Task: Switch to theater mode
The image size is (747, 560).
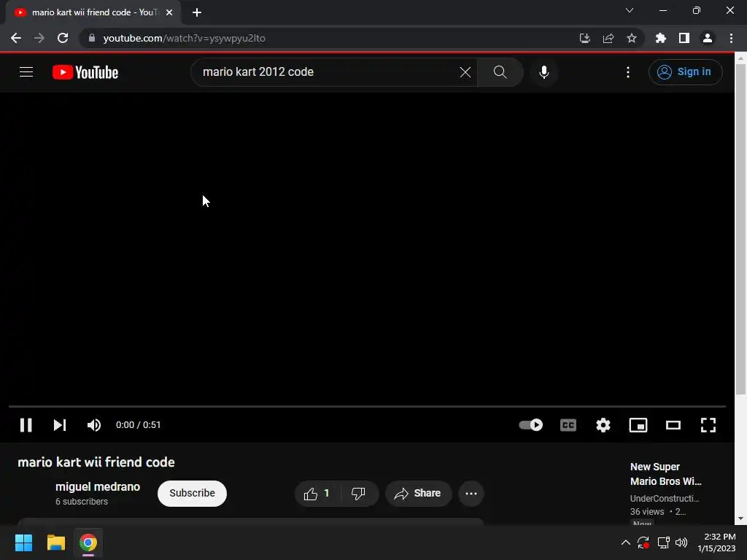Action: coord(673,425)
